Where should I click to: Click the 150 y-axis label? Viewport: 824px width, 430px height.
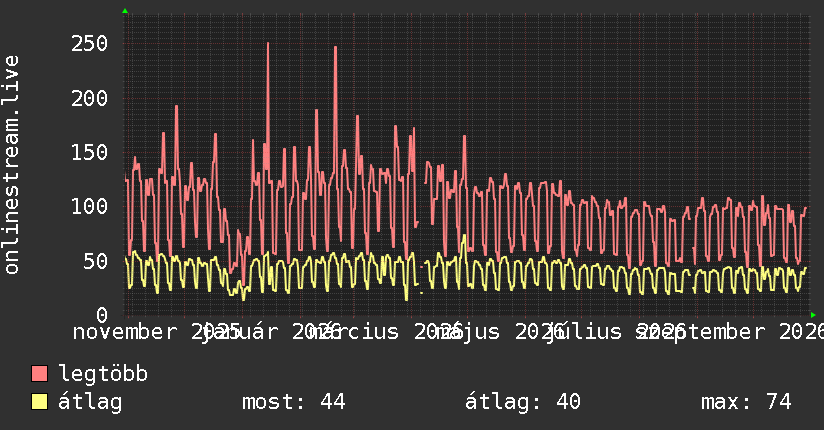[89, 152]
